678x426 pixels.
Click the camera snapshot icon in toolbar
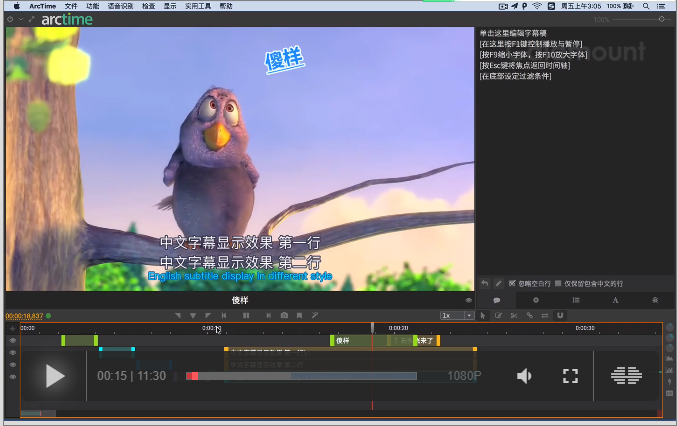pyautogui.click(x=285, y=315)
